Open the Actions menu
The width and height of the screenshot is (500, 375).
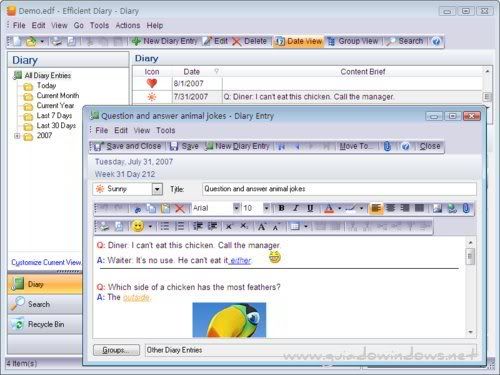tap(128, 25)
